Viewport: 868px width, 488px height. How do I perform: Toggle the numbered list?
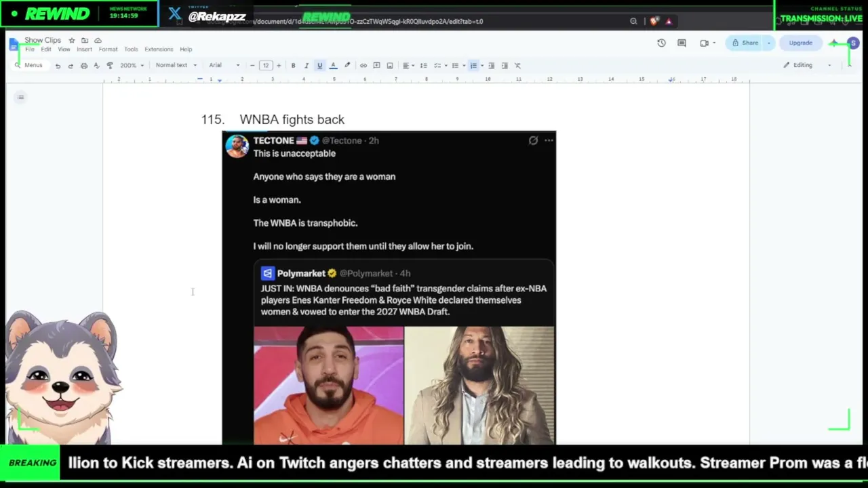(473, 66)
